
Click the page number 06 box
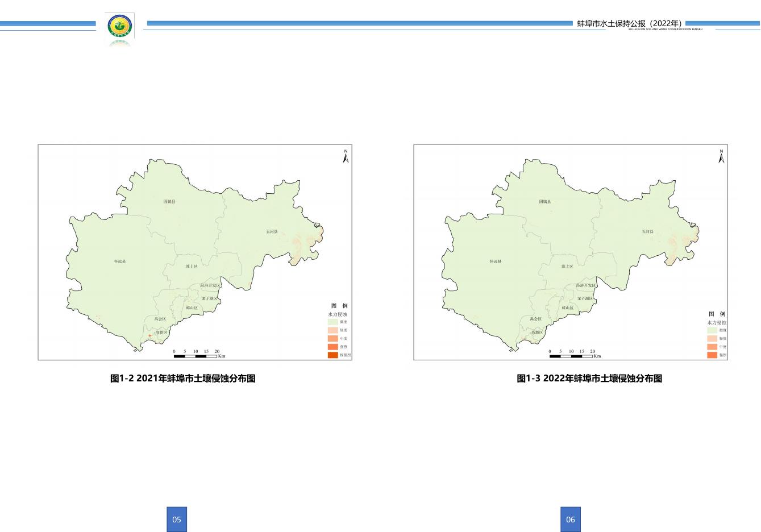pos(571,519)
